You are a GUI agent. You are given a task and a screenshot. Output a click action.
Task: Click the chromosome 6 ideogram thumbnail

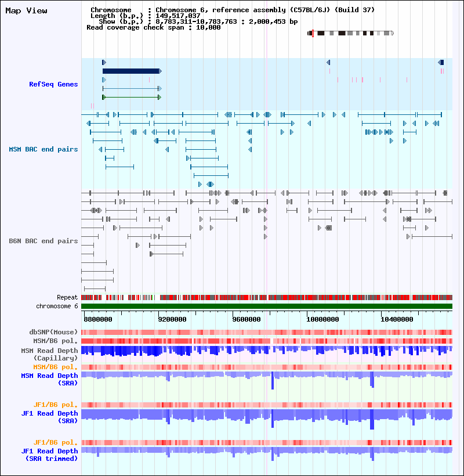tap(350, 33)
